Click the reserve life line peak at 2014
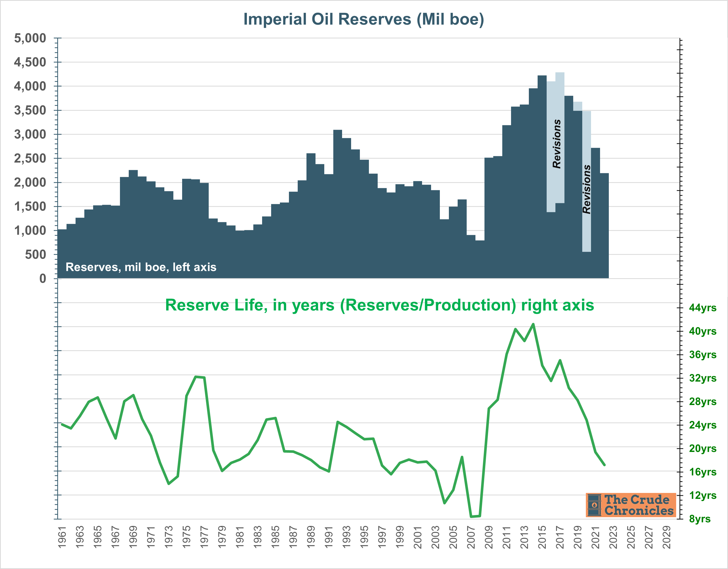 coord(533,324)
